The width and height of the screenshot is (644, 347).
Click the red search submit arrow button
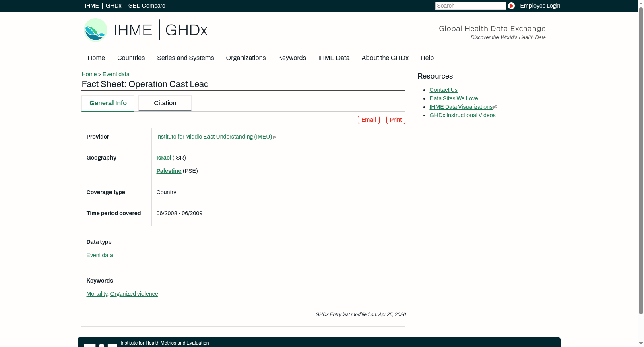pos(511,6)
